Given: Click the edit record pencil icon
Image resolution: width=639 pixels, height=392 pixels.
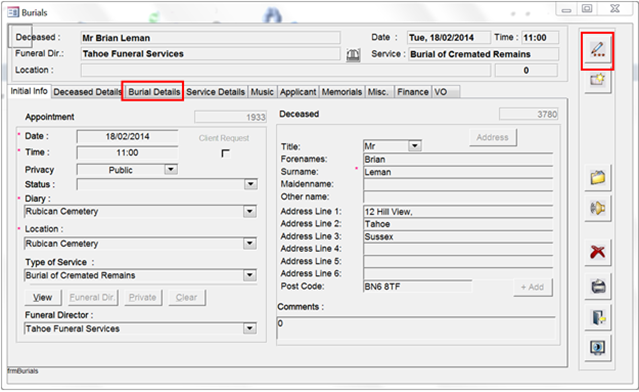Looking at the screenshot, I should 597,50.
